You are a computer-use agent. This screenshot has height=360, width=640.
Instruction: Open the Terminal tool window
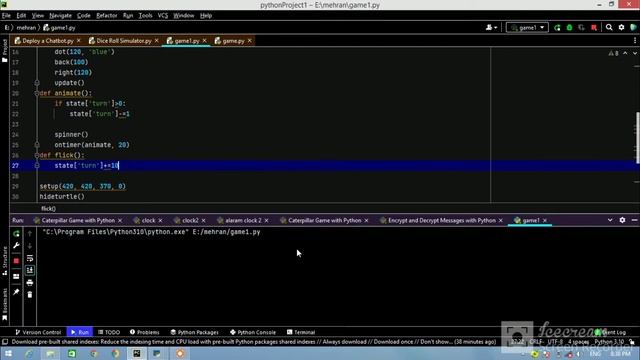coord(301,332)
